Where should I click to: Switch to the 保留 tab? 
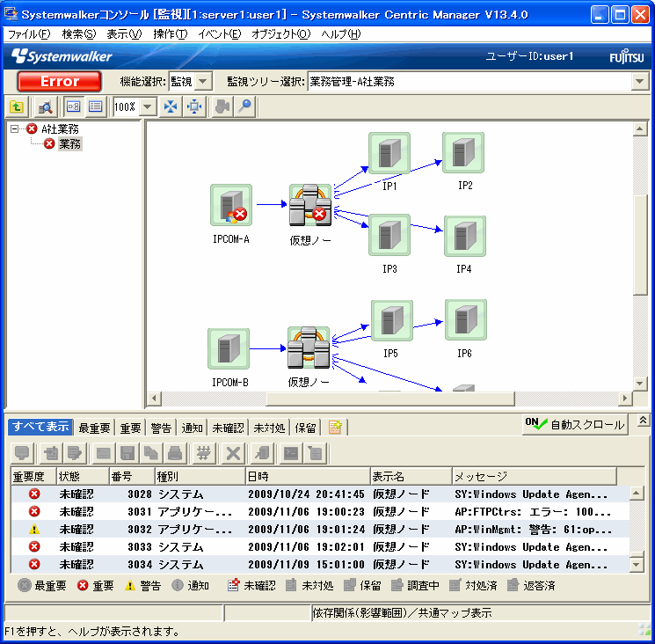pyautogui.click(x=305, y=428)
